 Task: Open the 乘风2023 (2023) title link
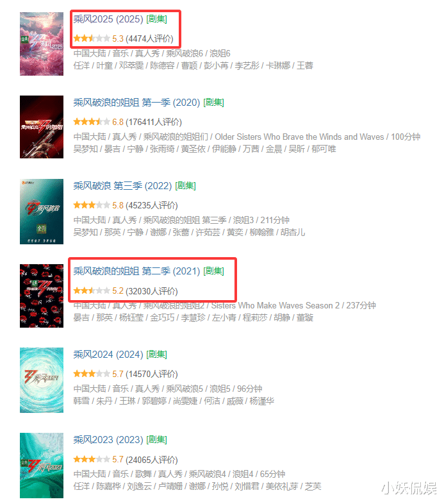108,440
